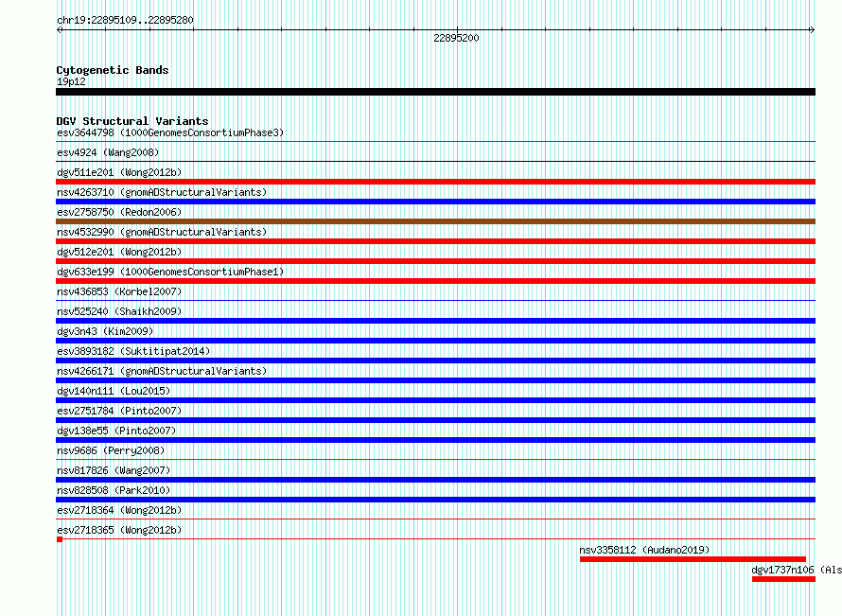The image size is (842, 616).
Task: Select the nsv9686 (Perry2008) label
Action: click(111, 450)
